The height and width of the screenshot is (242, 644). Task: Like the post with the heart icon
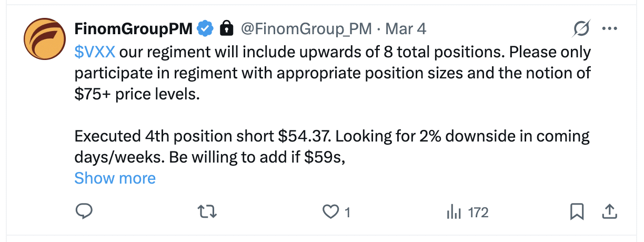point(330,212)
